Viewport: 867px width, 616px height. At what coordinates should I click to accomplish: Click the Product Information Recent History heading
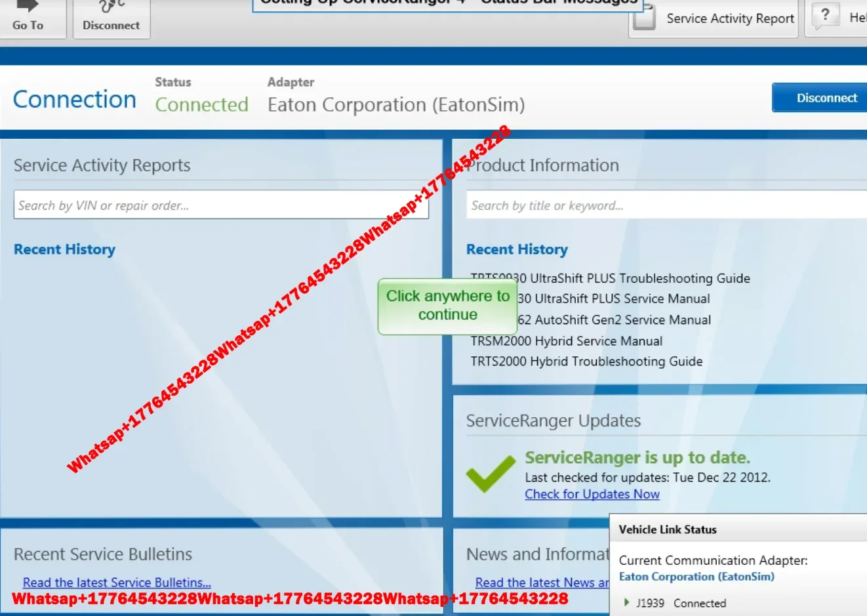pyautogui.click(x=517, y=249)
